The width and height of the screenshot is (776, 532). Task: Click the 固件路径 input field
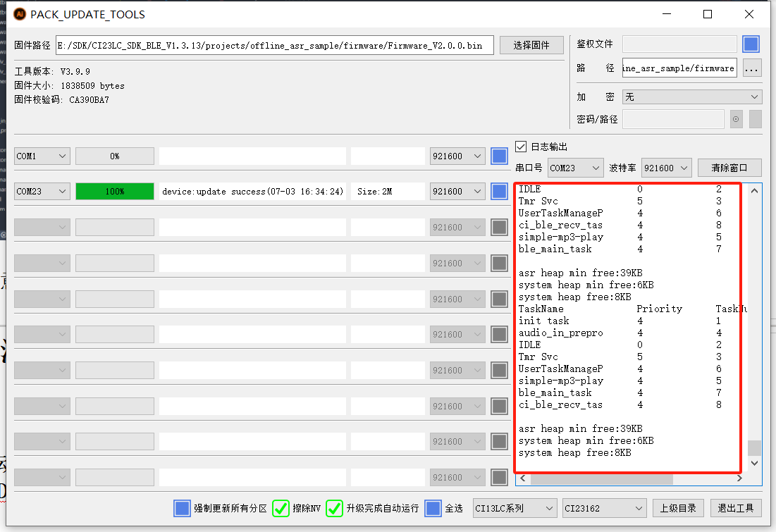click(274, 45)
